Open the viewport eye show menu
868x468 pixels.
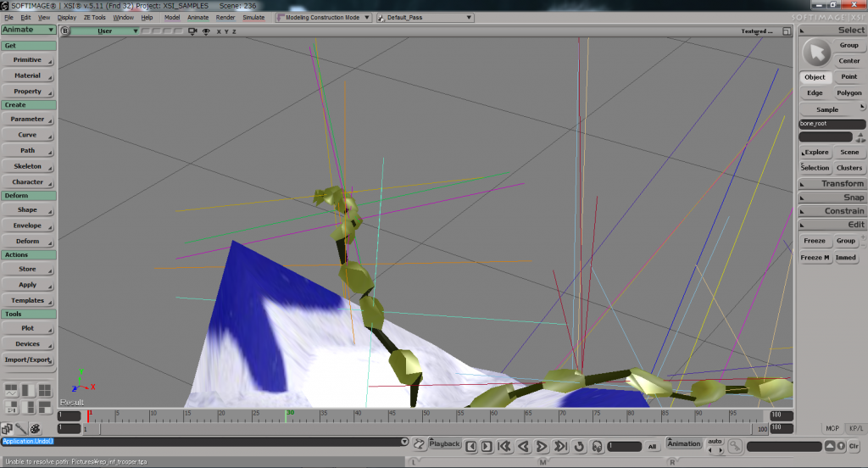pyautogui.click(x=206, y=31)
